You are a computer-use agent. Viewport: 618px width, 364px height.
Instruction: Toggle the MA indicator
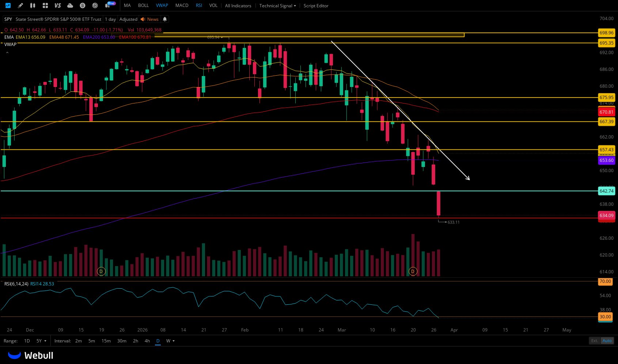coord(127,5)
